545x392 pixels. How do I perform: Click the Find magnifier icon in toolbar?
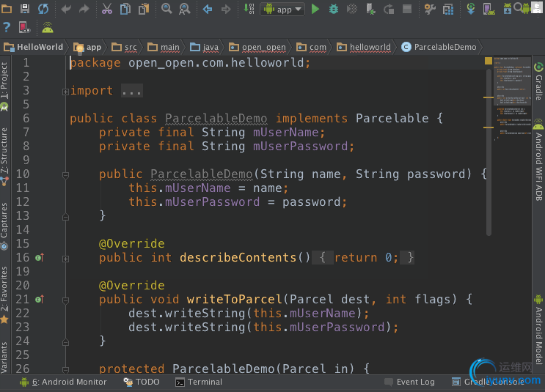pyautogui.click(x=167, y=10)
